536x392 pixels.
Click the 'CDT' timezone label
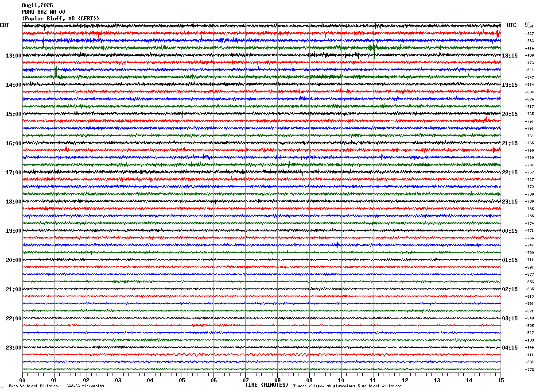pos(4,25)
